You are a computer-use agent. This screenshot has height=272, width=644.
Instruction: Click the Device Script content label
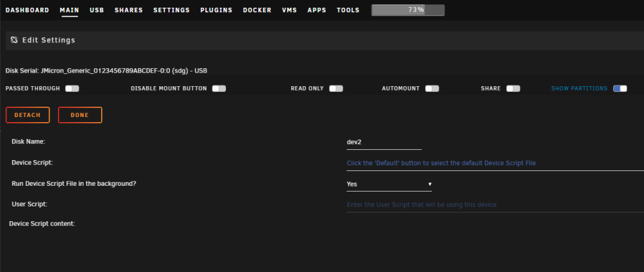click(x=42, y=224)
